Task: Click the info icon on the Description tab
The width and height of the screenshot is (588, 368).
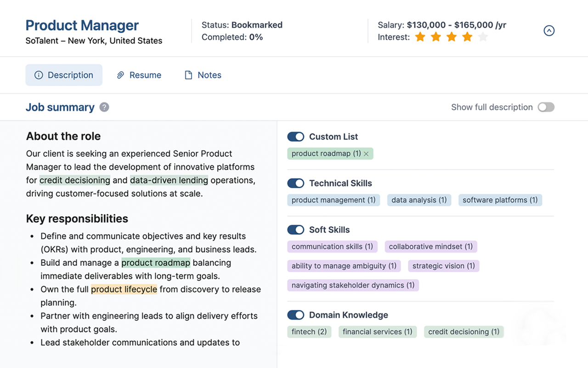Action: [x=38, y=75]
